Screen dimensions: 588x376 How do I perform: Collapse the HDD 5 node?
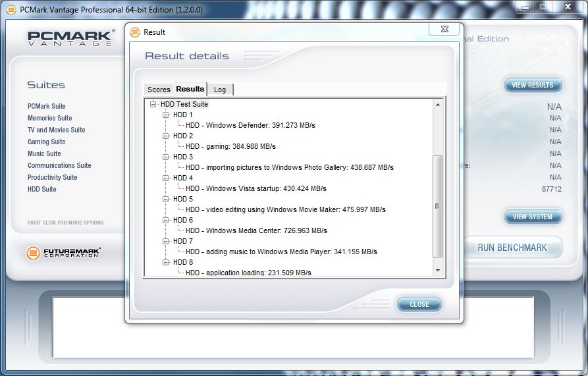pos(166,199)
